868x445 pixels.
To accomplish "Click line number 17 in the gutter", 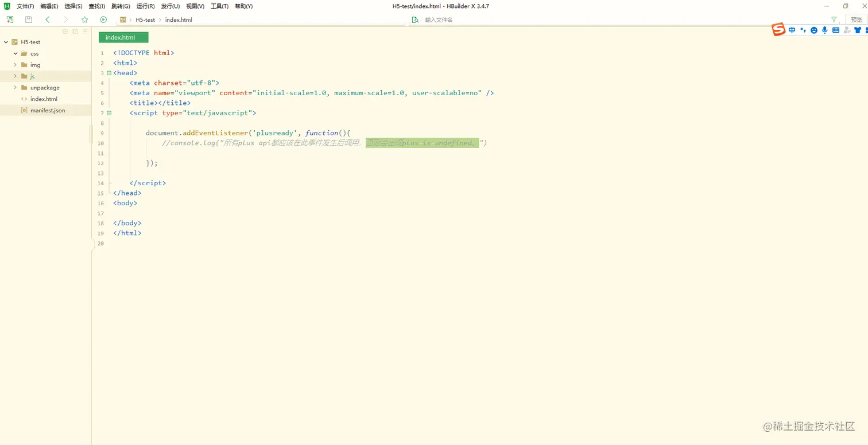I will point(101,213).
